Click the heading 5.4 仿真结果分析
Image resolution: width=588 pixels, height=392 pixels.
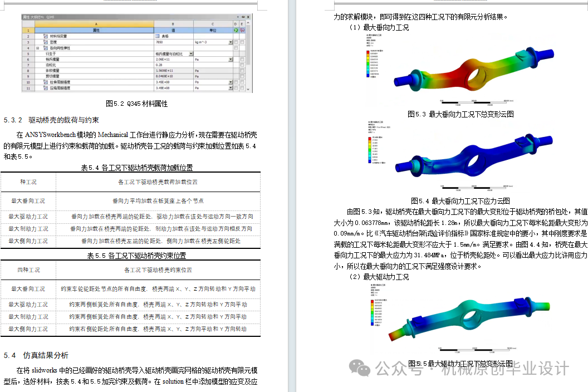click(x=36, y=355)
